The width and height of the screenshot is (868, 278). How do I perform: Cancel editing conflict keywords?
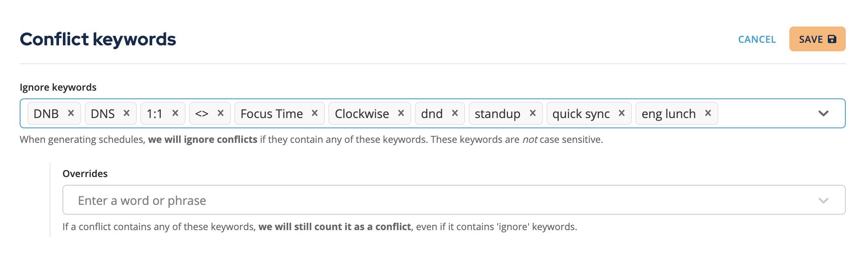click(x=757, y=39)
